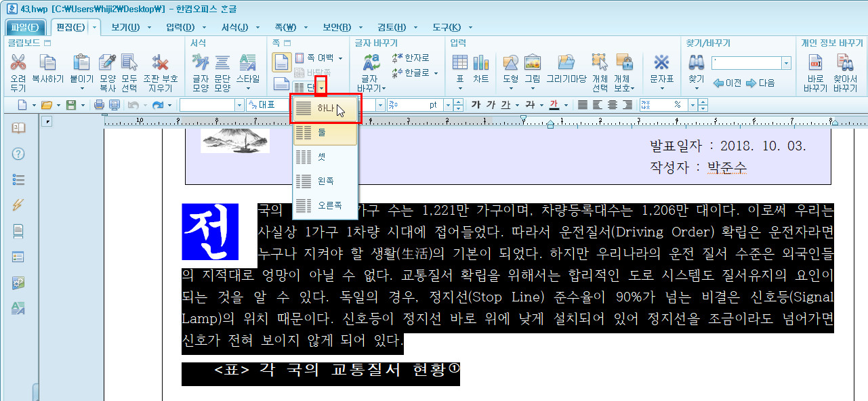Open the line spacing percent dropdown

pos(693,105)
